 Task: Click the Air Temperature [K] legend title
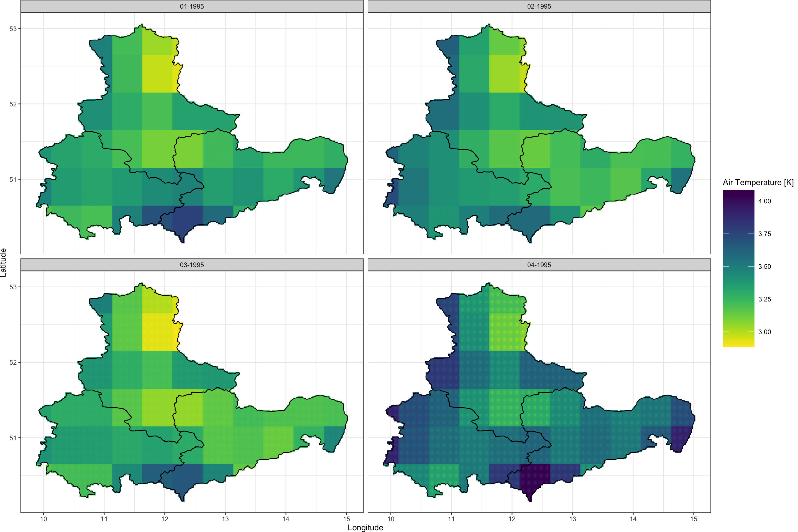(x=758, y=183)
